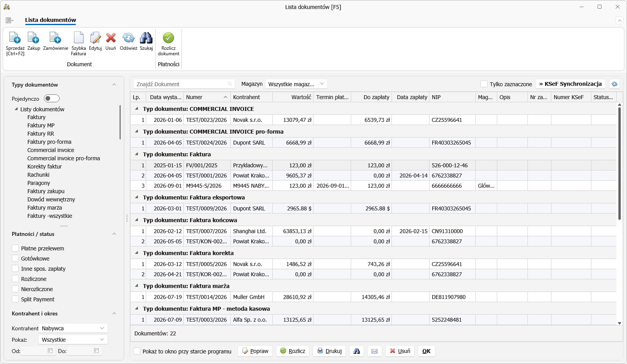Select Faktury pro-forma in the tree
The image size is (627, 364).
click(49, 142)
